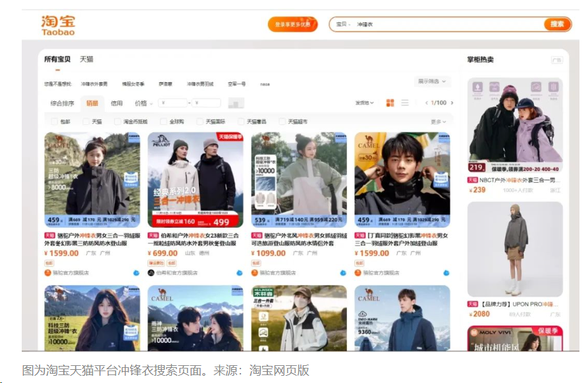Open the 发货地 location dropdown
The width and height of the screenshot is (588, 383).
[365, 103]
